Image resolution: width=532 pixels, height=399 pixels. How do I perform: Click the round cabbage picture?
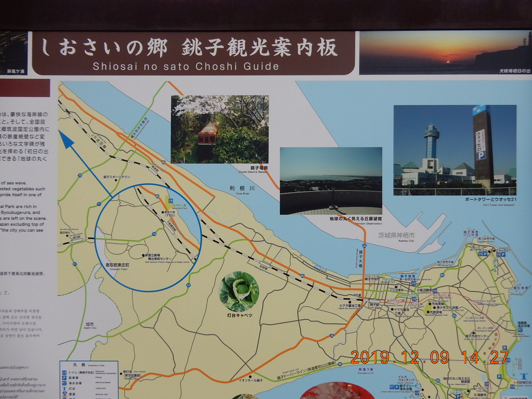click(x=239, y=291)
